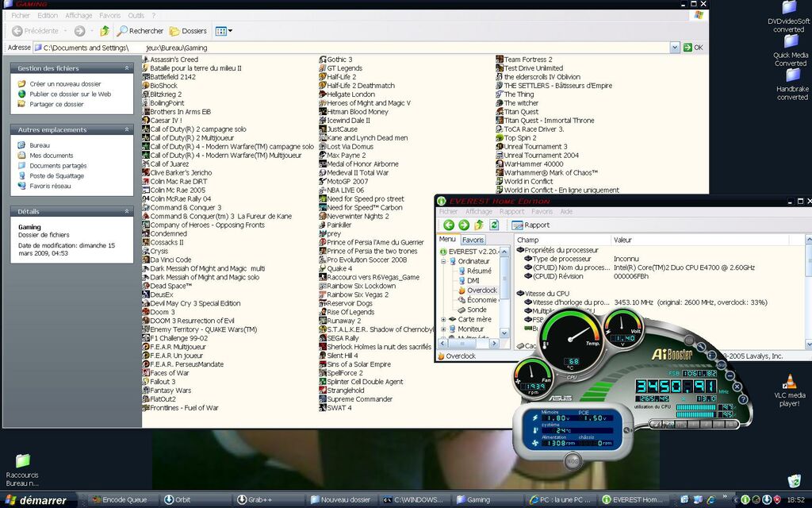
Task: Open Max Payne 2 shortcut
Action: coord(343,155)
